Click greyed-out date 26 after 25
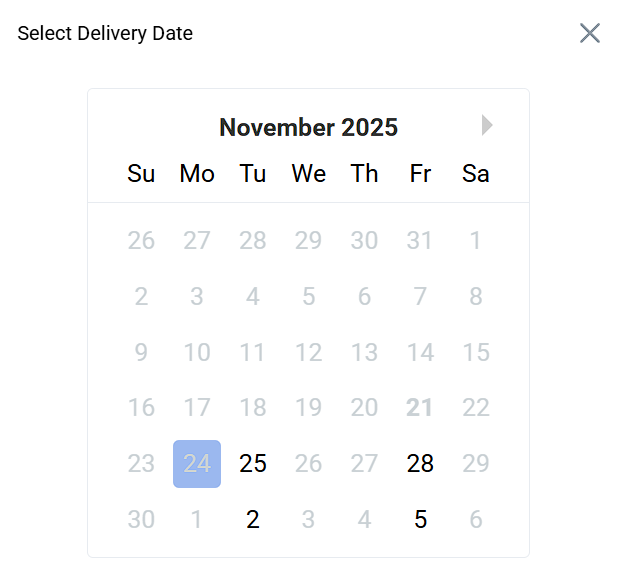Image resolution: width=618 pixels, height=583 pixels. pyautogui.click(x=308, y=464)
